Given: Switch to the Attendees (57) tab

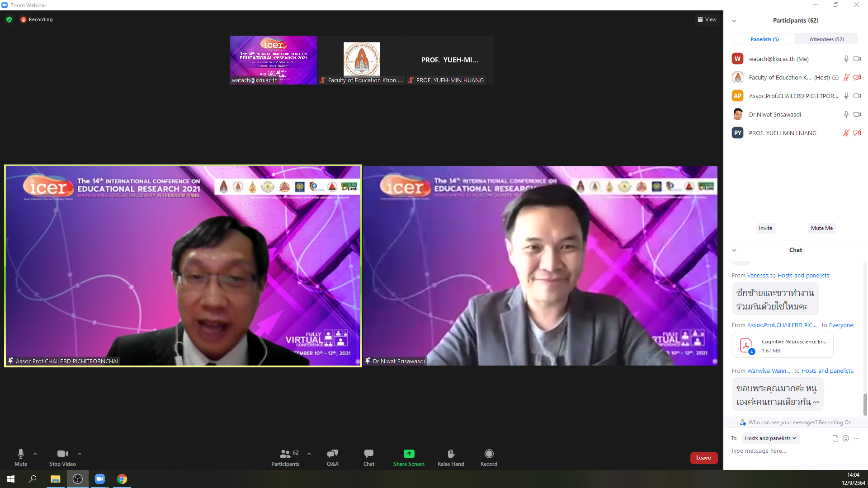Looking at the screenshot, I should tap(826, 39).
